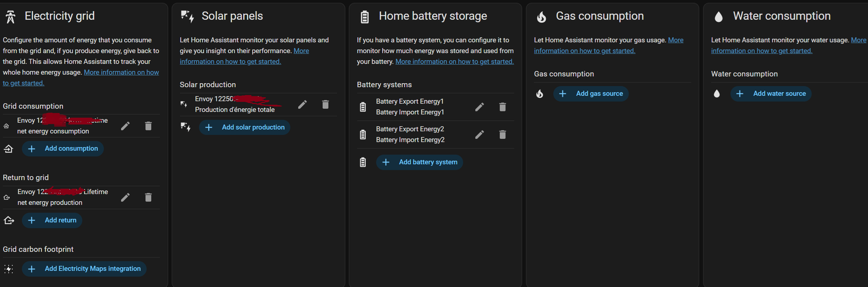Edit the grid consumption Envoy entry
The height and width of the screenshot is (287, 868).
pyautogui.click(x=125, y=126)
